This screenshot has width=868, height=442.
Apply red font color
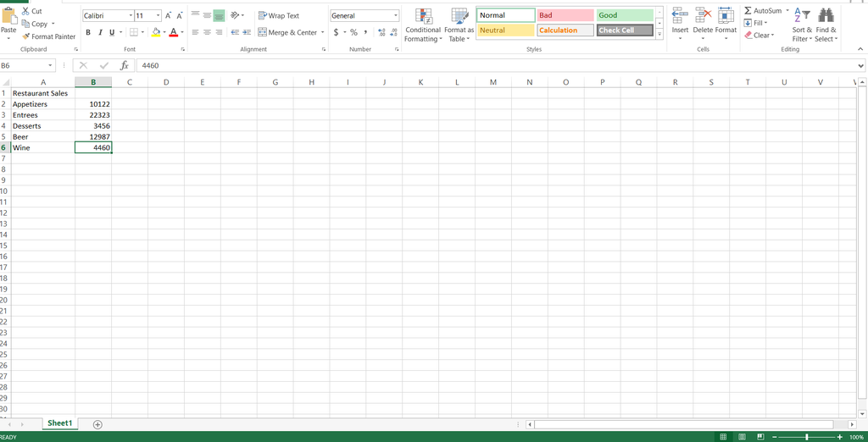(x=173, y=33)
